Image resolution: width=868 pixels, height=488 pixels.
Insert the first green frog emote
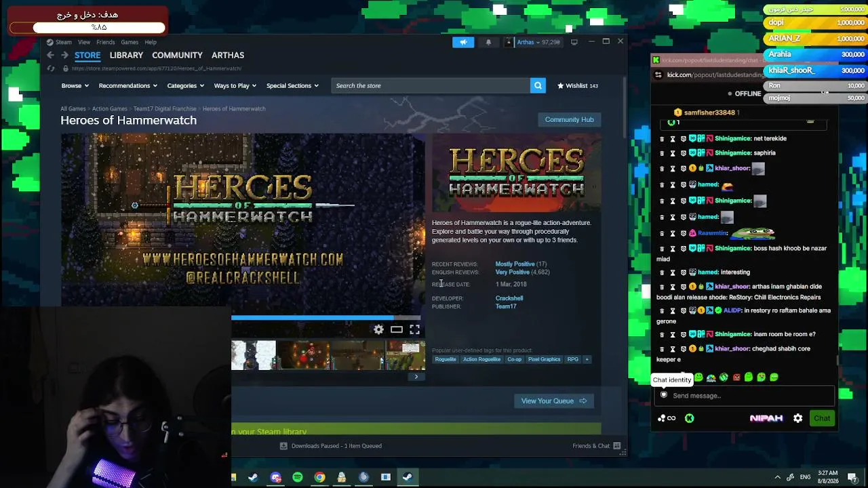[x=698, y=378]
